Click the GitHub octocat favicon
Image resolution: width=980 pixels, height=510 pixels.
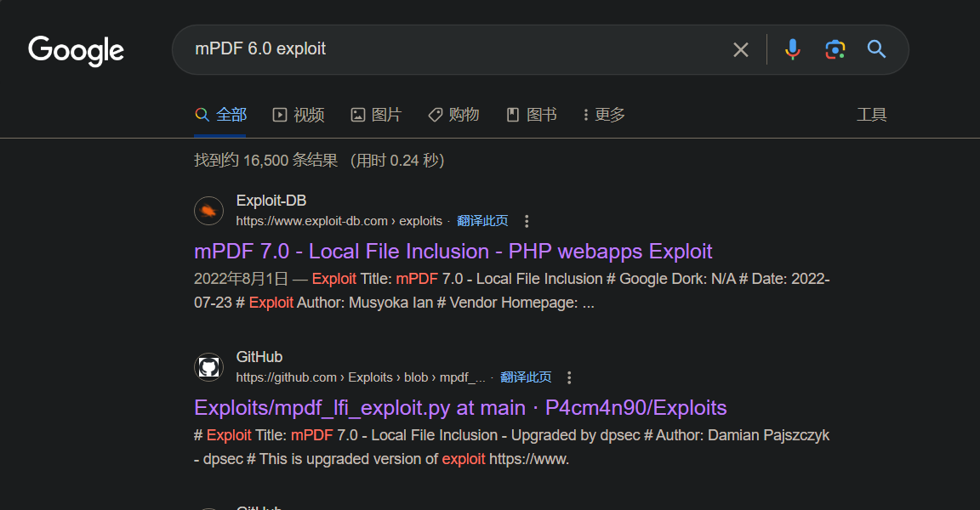(x=208, y=367)
